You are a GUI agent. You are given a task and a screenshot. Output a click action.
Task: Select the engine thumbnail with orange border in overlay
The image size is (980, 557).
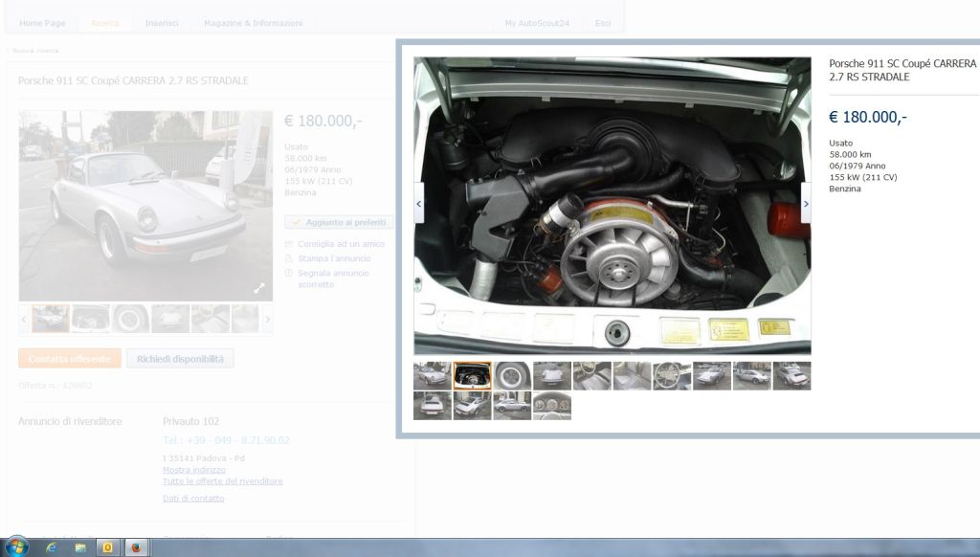(472, 376)
